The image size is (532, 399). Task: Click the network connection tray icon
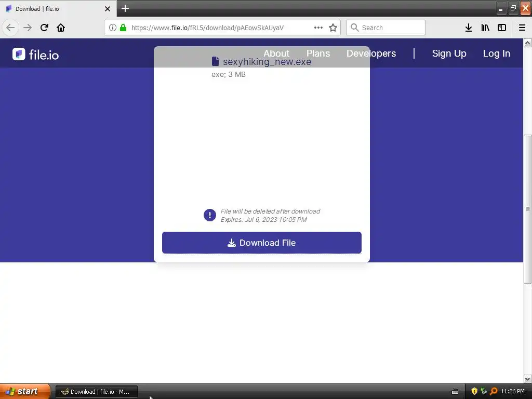tap(484, 391)
